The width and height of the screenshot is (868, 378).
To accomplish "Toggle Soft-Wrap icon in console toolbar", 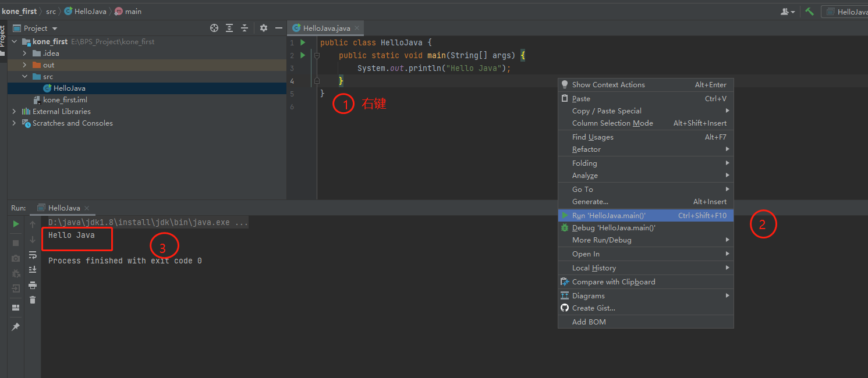I will [x=33, y=255].
